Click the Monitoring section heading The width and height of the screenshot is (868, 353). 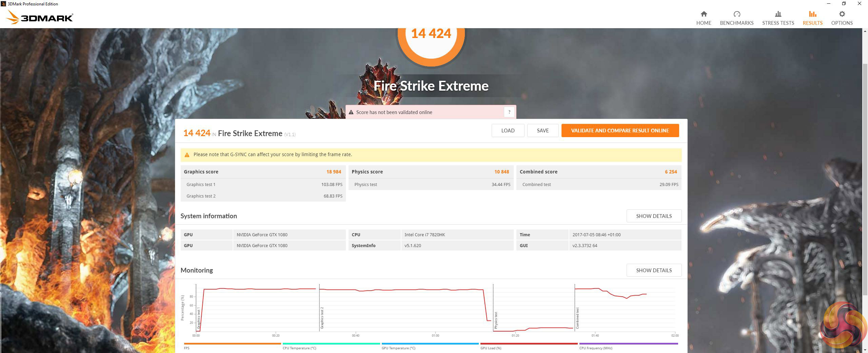(197, 270)
